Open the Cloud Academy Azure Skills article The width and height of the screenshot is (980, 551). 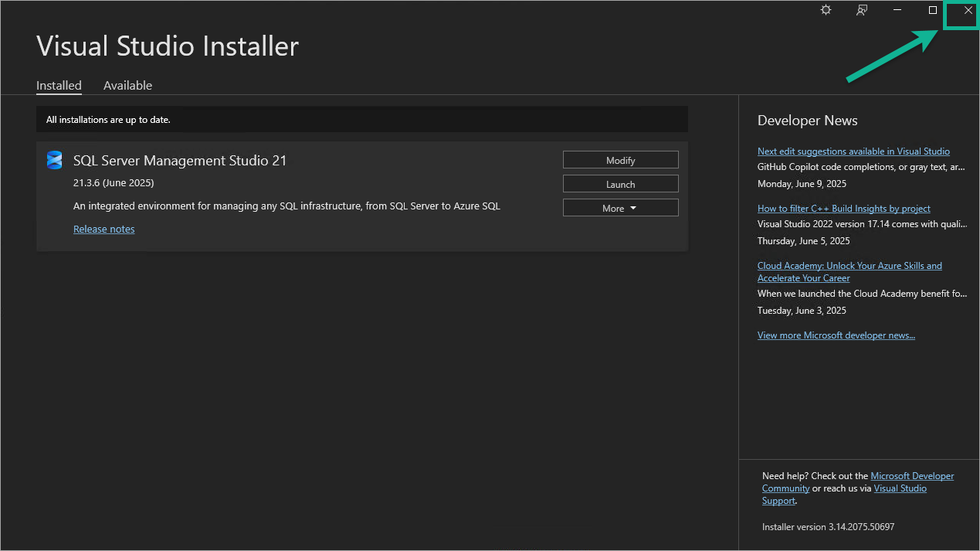pos(849,271)
